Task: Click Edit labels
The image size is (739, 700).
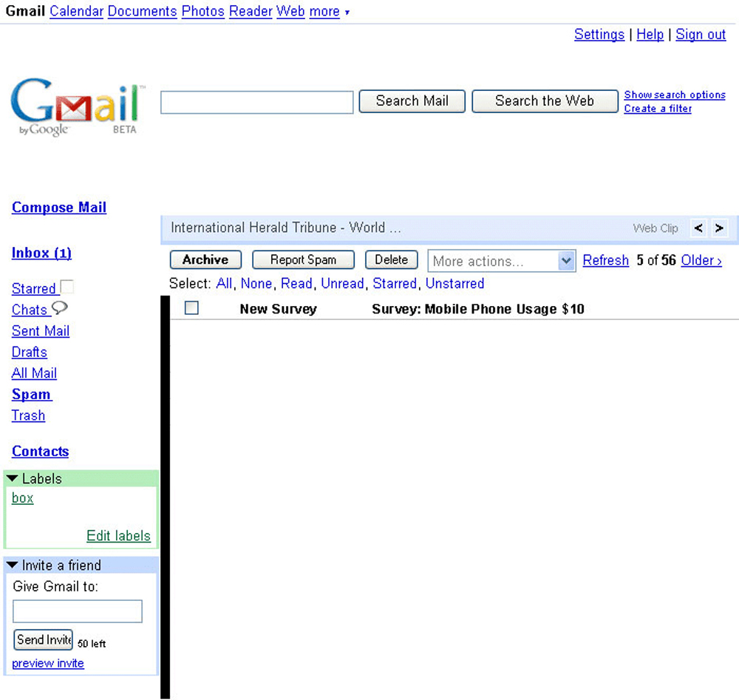Action: click(x=119, y=536)
